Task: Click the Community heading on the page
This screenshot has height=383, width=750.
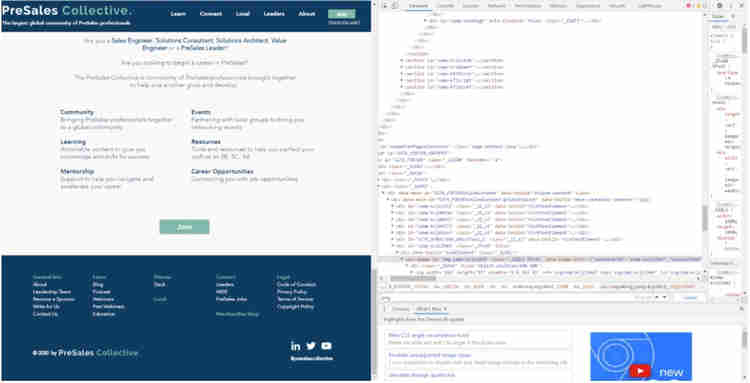Action: [x=77, y=112]
